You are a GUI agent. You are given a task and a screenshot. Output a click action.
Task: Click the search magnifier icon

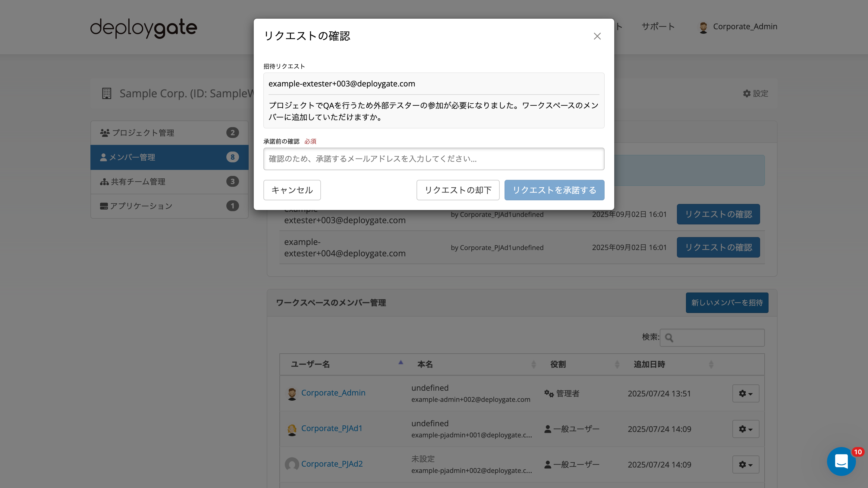(669, 337)
